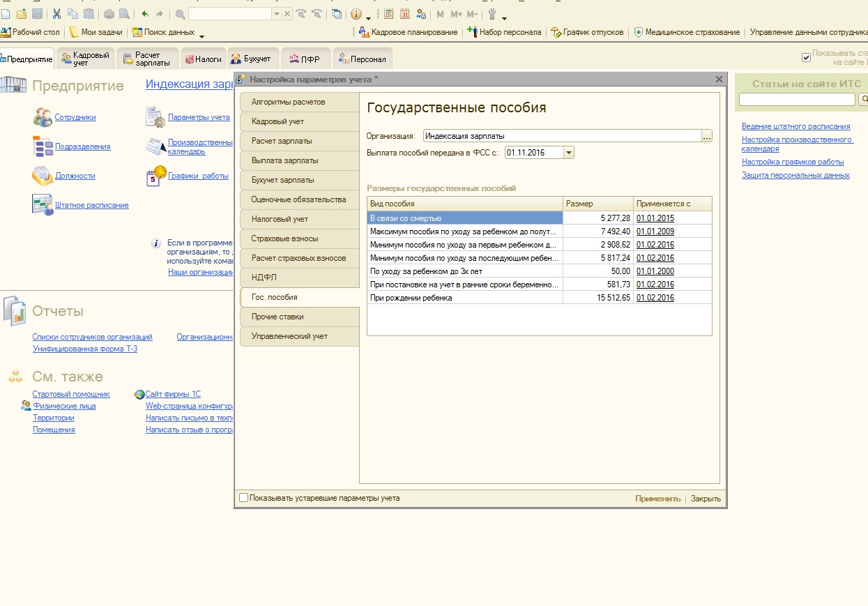Open the calculator icon in toolbar

click(388, 14)
